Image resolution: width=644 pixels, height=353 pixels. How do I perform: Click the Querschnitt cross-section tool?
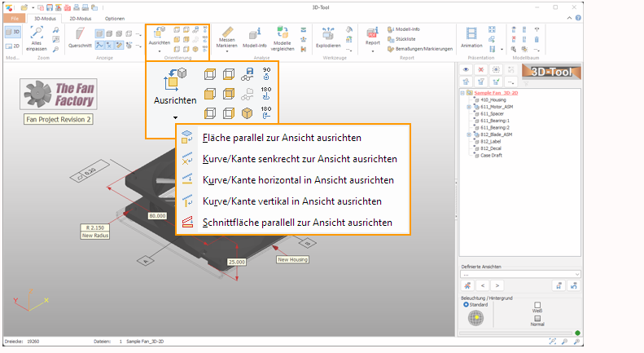[x=80, y=36]
